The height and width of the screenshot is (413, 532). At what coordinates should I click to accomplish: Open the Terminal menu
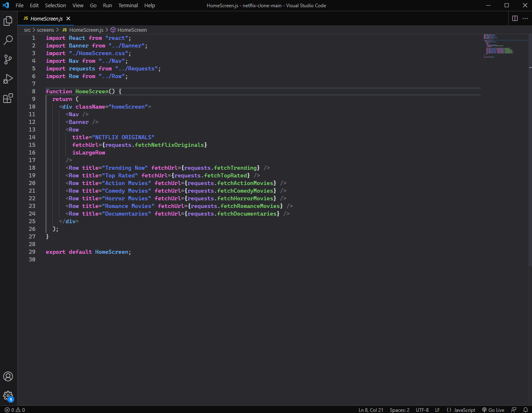click(x=128, y=5)
